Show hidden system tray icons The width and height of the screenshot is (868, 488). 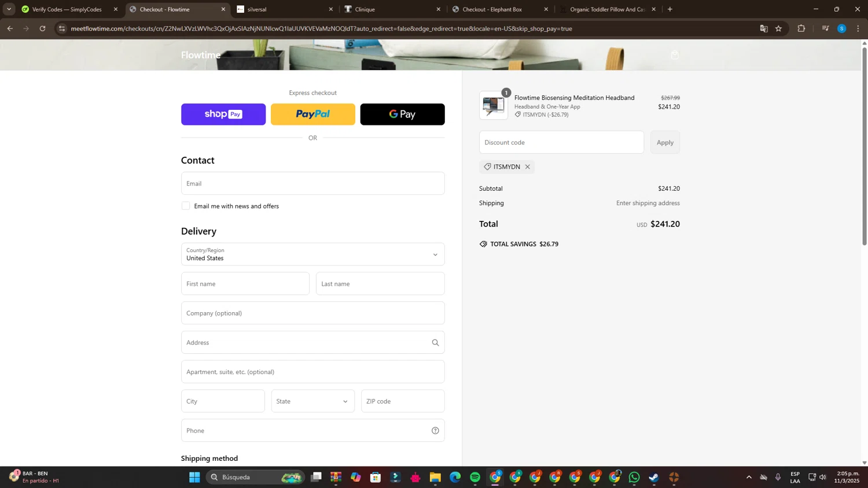click(x=749, y=477)
